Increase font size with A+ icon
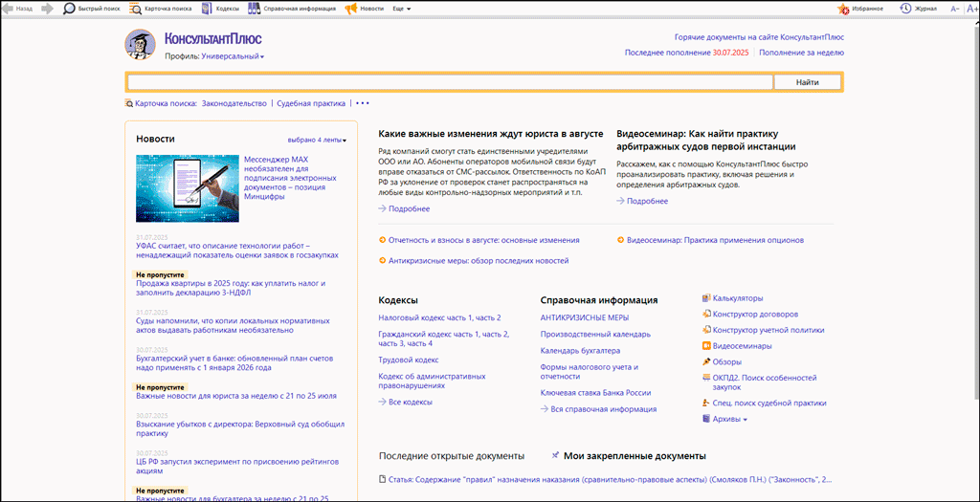This screenshot has height=502, width=980. (971, 9)
